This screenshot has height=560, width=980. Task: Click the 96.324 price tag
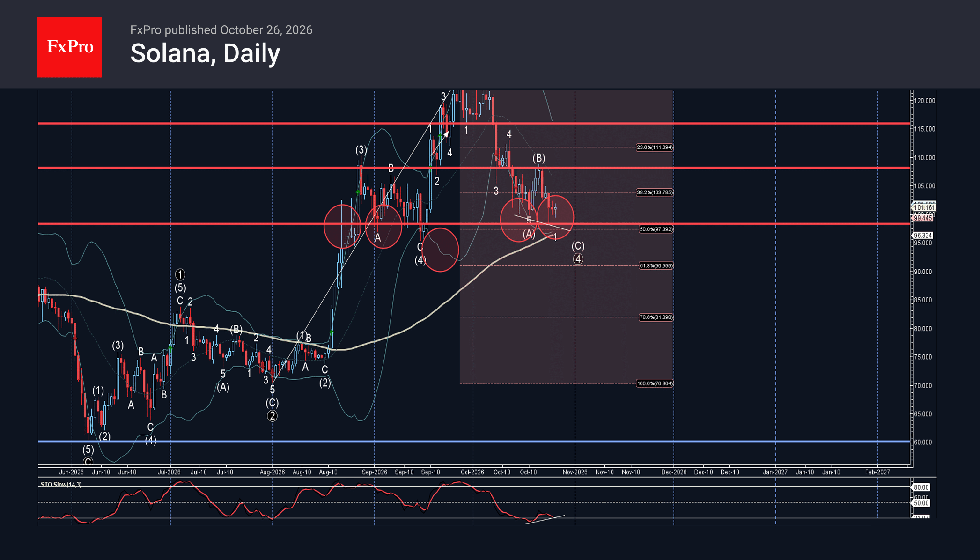922,236
